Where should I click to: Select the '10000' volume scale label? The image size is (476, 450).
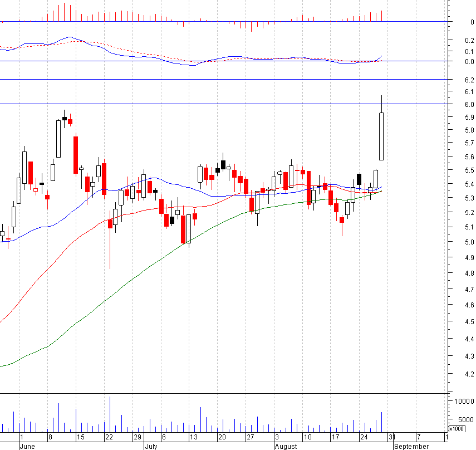tap(464, 402)
